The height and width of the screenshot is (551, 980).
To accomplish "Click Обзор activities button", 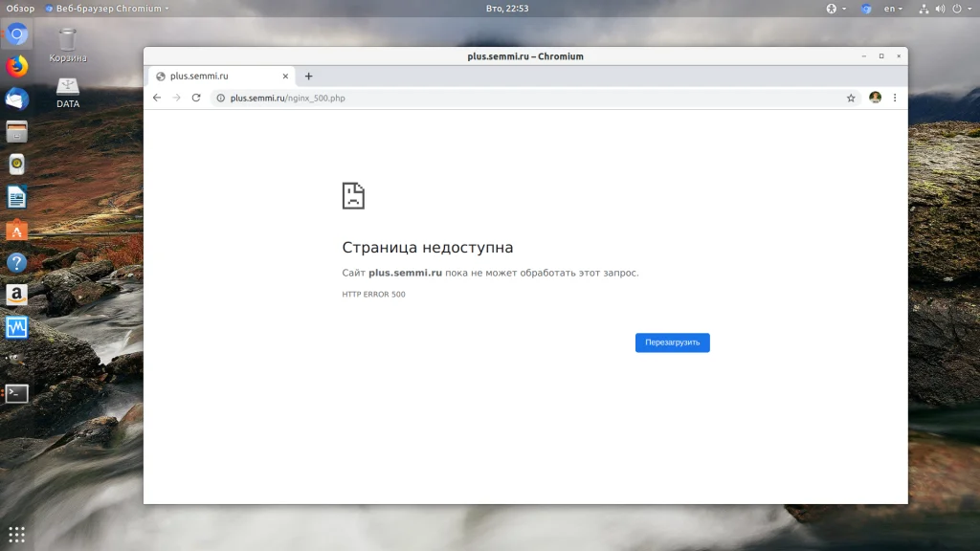I will tap(21, 9).
